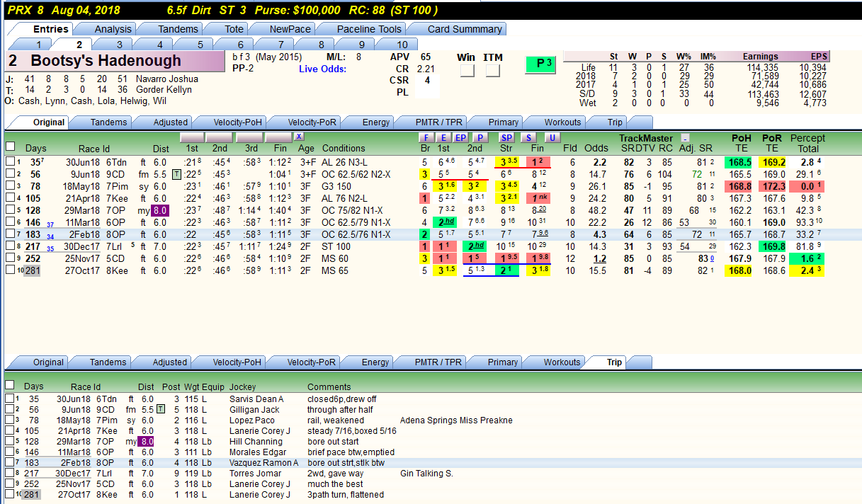The height and width of the screenshot is (504, 862).
Task: Click the blank button above 2nd column
Action: [x=220, y=137]
